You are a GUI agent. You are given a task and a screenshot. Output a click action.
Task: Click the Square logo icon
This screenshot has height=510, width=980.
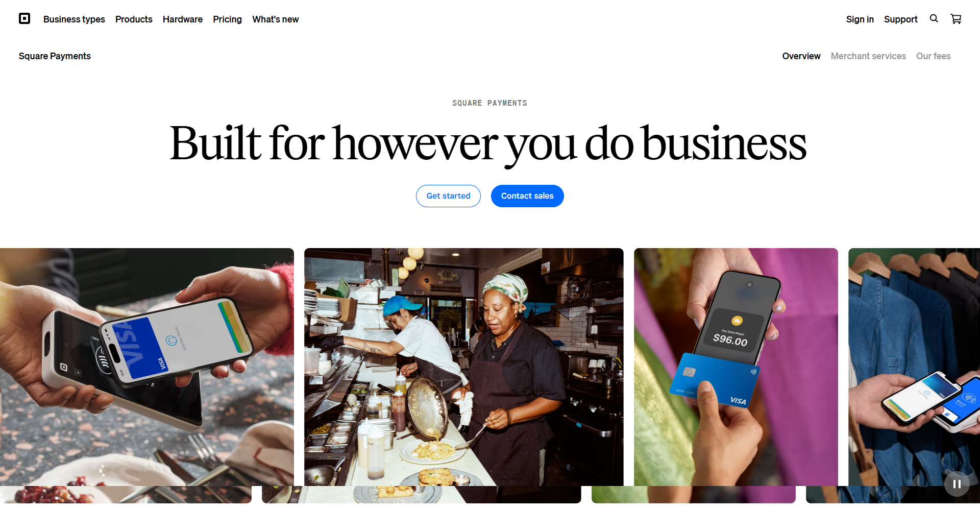pyautogui.click(x=24, y=19)
